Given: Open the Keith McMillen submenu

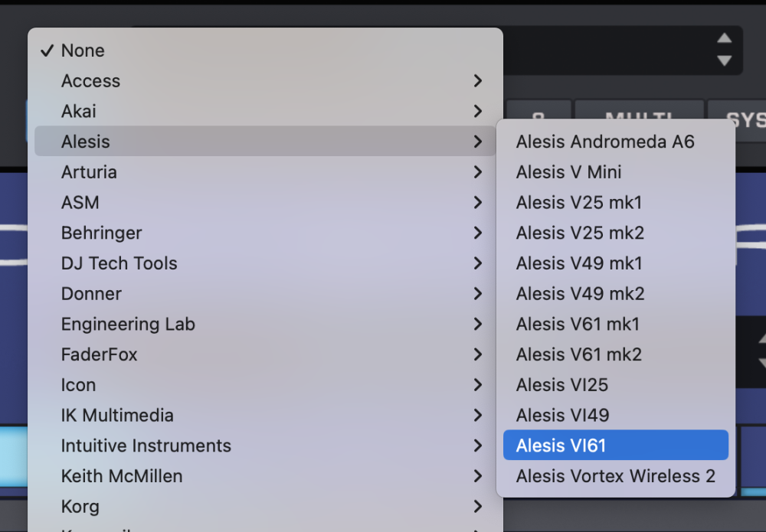Looking at the screenshot, I should [x=122, y=476].
